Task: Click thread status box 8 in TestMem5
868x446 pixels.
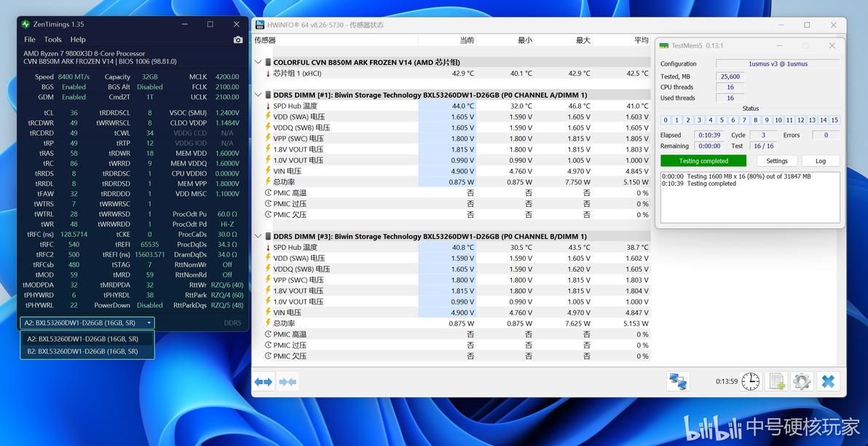Action: coord(756,120)
